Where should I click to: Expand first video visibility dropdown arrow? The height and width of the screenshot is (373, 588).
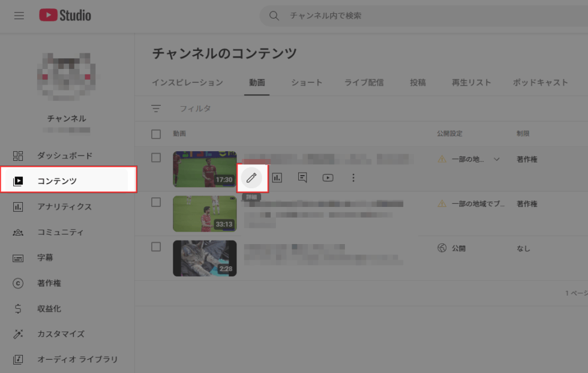tap(496, 160)
